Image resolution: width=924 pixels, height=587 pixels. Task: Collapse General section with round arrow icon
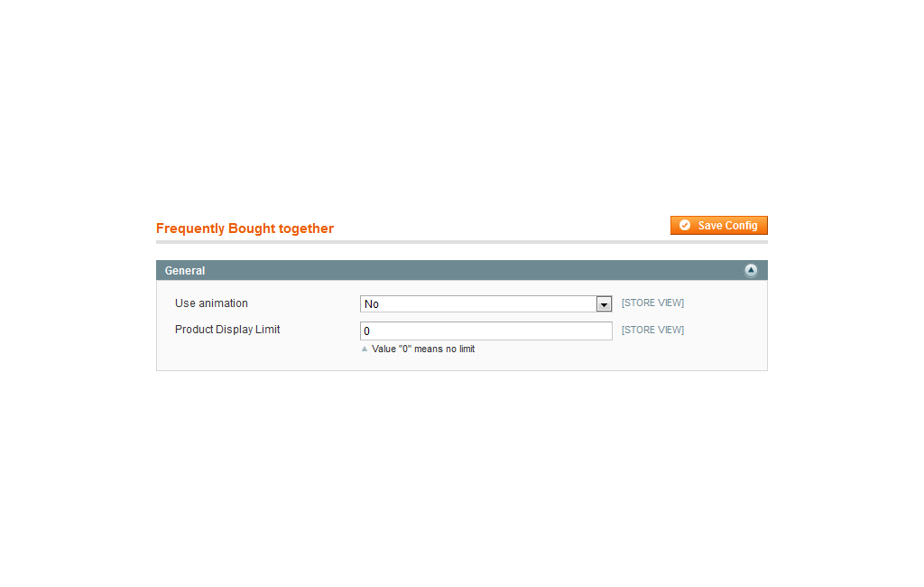pos(750,270)
